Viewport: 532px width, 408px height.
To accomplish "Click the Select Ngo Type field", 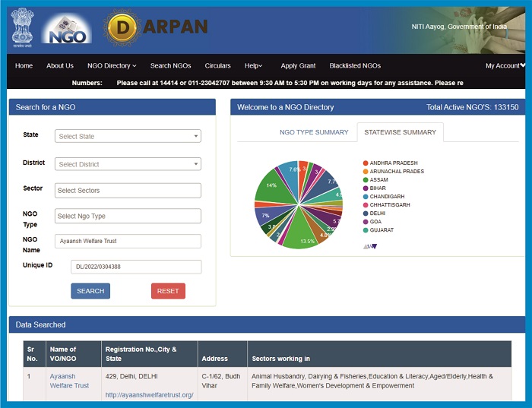I will [x=128, y=216].
